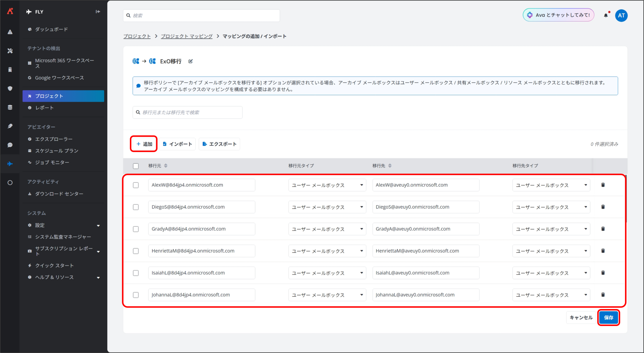Click the 保存 button
Image resolution: width=644 pixels, height=353 pixels.
(x=609, y=318)
